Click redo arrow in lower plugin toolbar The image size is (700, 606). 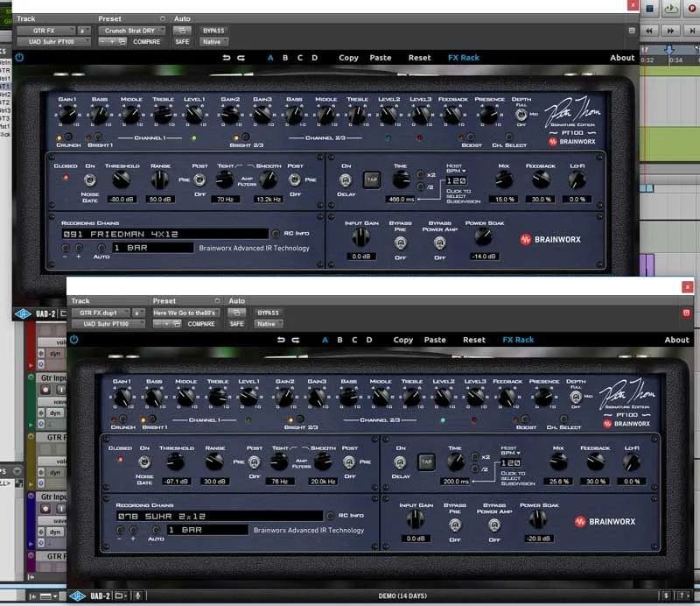tap(296, 340)
